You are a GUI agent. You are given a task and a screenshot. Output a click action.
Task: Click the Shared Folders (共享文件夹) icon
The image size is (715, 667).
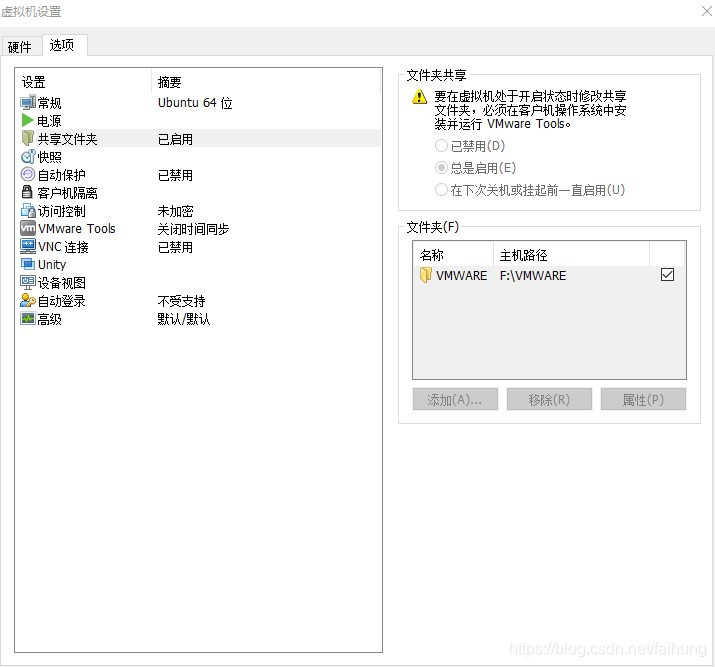point(28,138)
